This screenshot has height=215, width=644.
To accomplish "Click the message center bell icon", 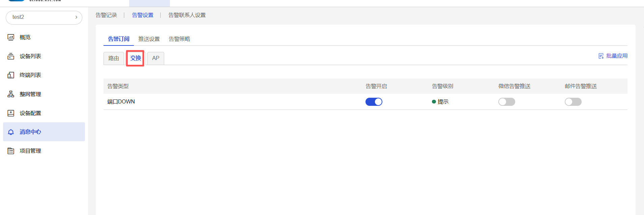I will click(11, 132).
